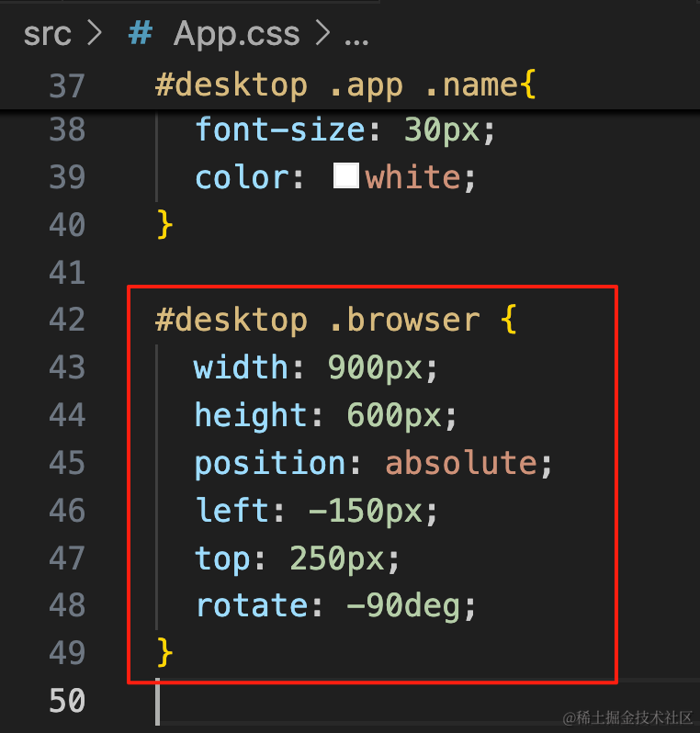Click the 'left' property name
The image size is (700, 733).
(x=232, y=510)
